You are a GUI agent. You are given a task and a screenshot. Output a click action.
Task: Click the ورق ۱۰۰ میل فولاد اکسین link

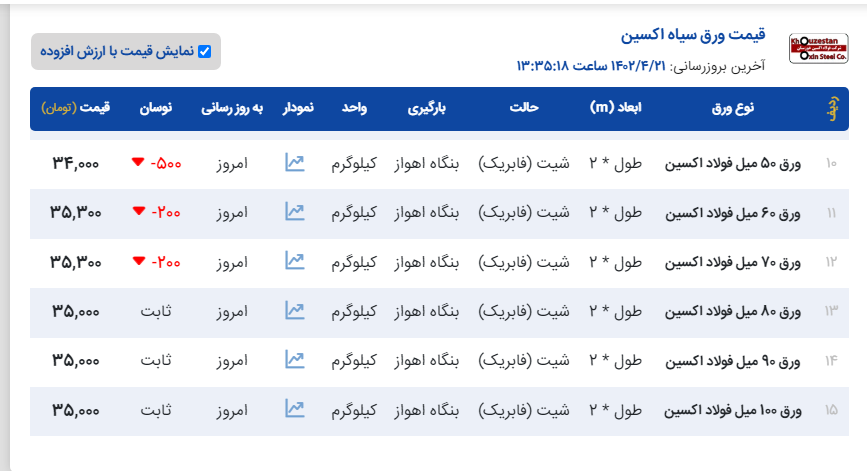(x=731, y=410)
